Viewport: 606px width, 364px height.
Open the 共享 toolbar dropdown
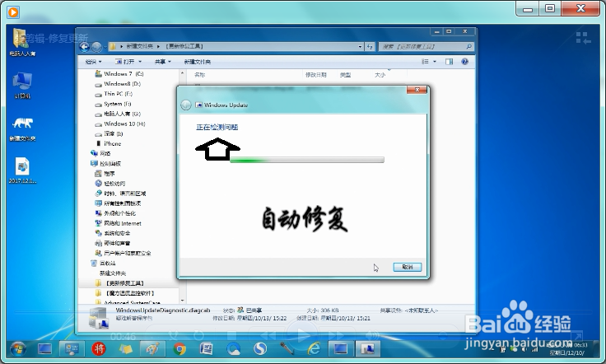click(163, 62)
